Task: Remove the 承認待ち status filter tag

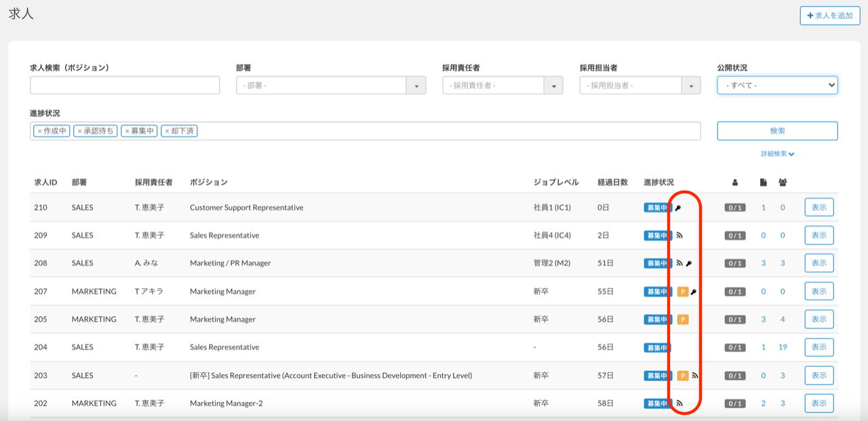Action: coord(79,131)
